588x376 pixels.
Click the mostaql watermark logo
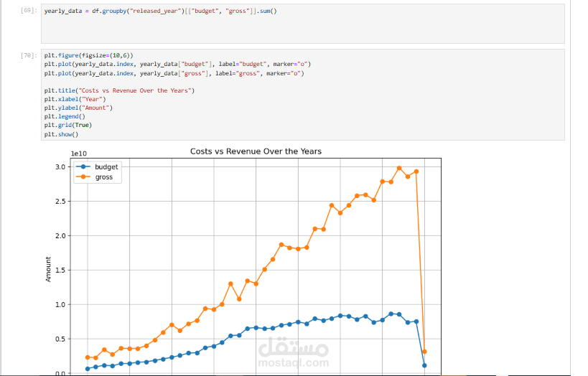[x=292, y=352]
